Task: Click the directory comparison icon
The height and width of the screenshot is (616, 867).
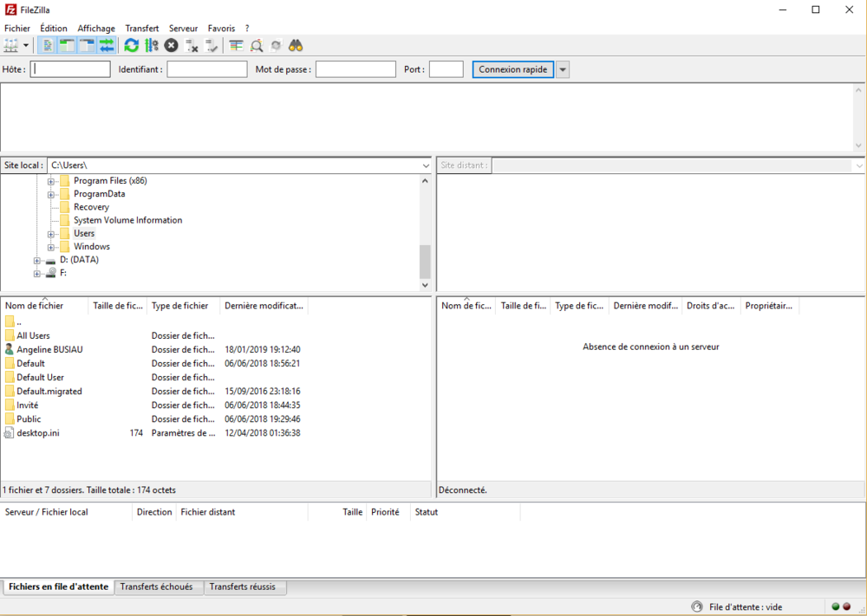Action: pyautogui.click(x=257, y=45)
